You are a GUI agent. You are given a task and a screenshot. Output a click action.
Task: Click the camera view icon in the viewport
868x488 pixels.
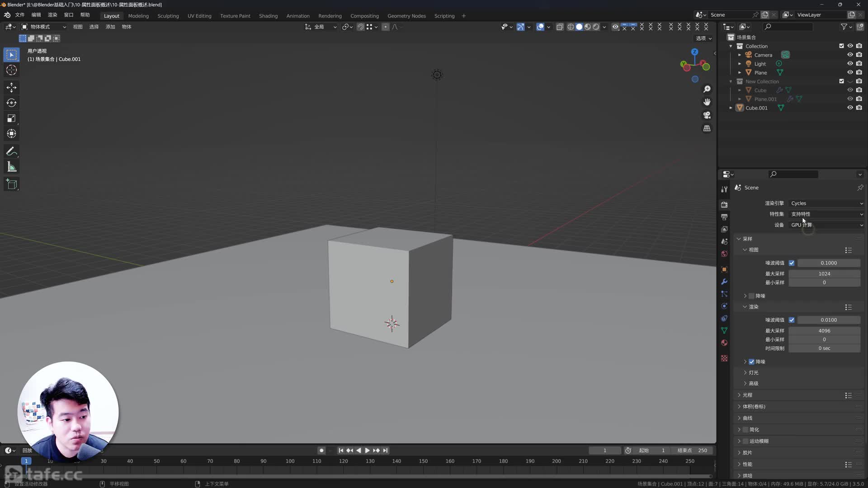tap(707, 115)
